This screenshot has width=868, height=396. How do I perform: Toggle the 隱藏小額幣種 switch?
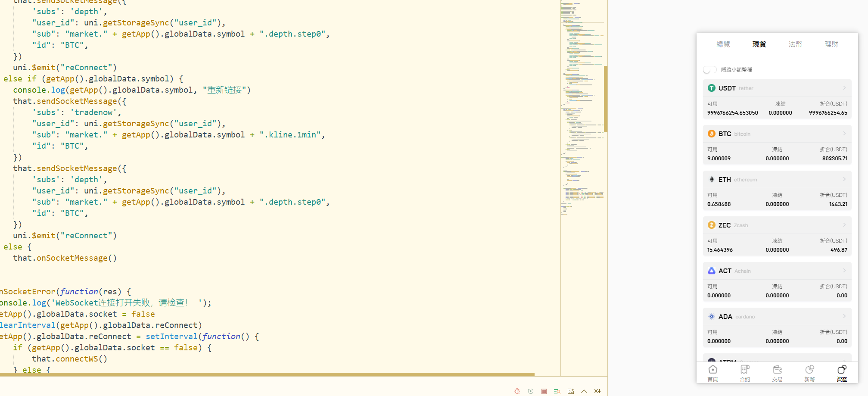[x=709, y=69]
